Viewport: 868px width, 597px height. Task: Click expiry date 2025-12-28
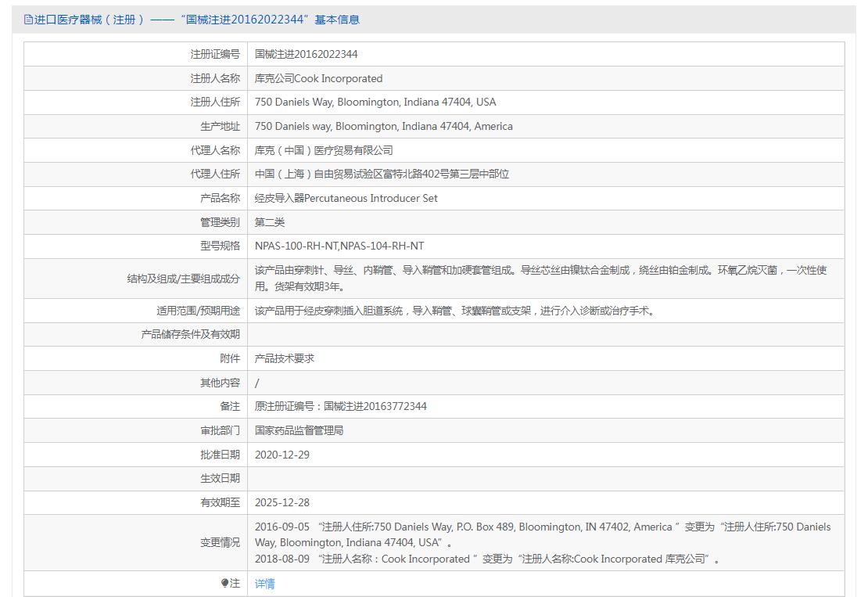pos(282,502)
